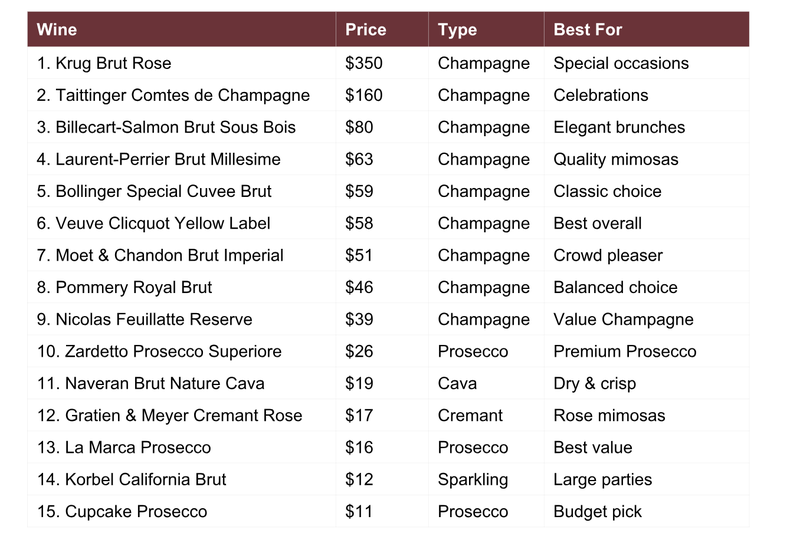Select the Krug Brut Rose wine name

coord(104,63)
